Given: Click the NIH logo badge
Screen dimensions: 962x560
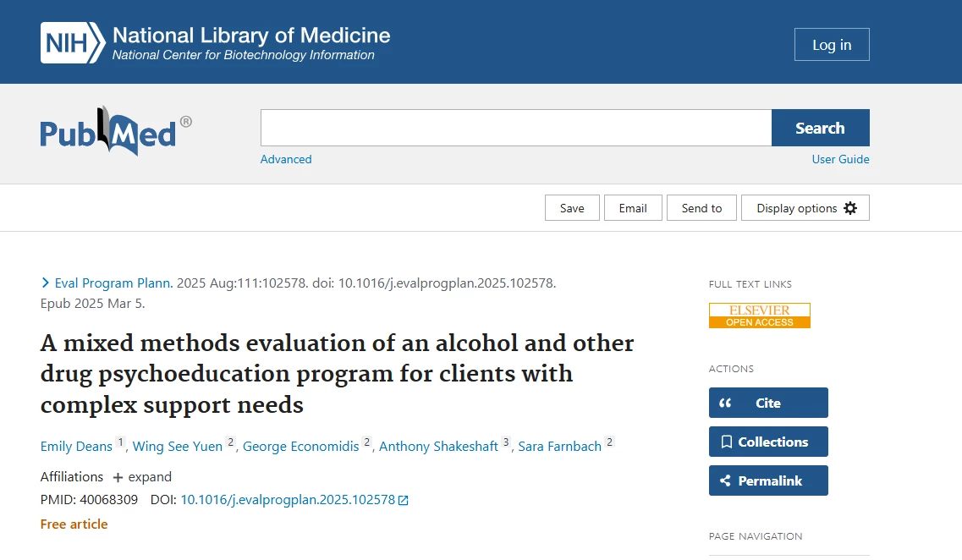Looking at the screenshot, I should (x=73, y=43).
